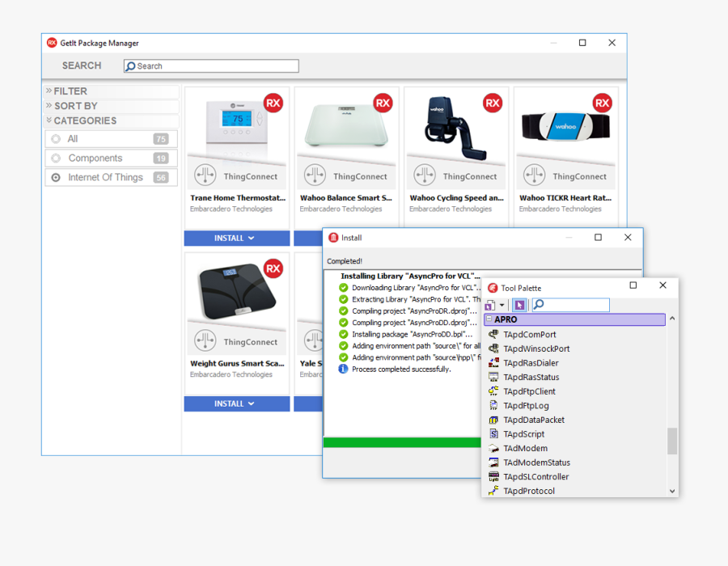Click the ThingConnect icon on Wahoo Balance card
The width and height of the screenshot is (728, 566).
315,175
